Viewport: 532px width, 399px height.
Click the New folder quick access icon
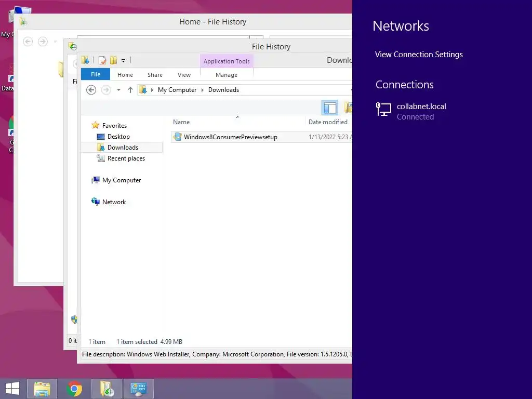click(x=113, y=60)
